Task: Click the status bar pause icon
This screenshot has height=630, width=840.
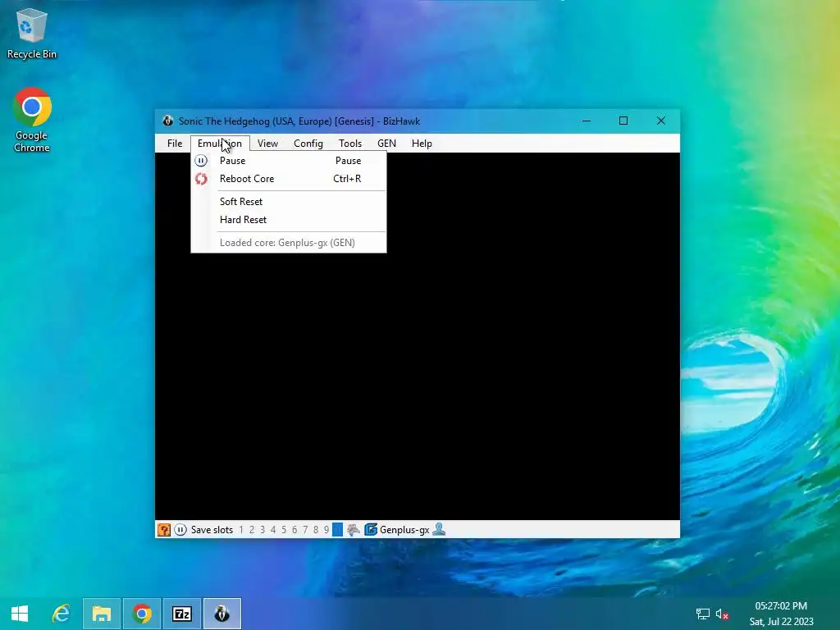Action: (180, 530)
